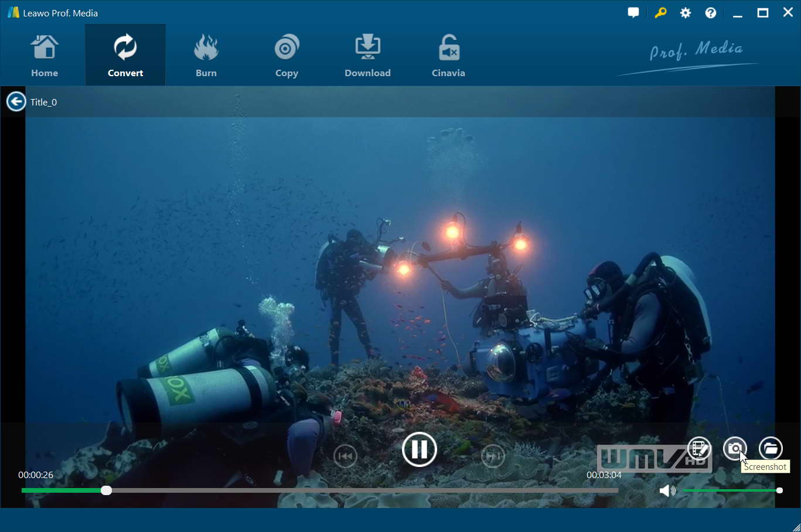Open the Copy module
The width and height of the screenshot is (801, 532).
[x=287, y=56]
